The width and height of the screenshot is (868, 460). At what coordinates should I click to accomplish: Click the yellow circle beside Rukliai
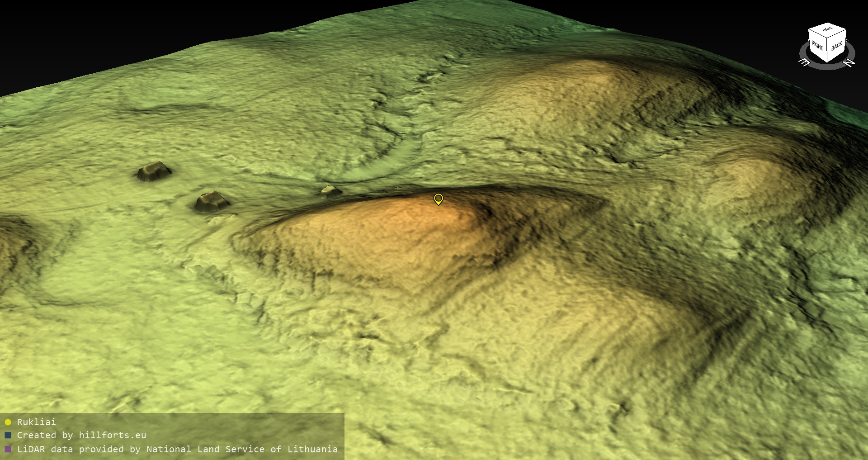click(8, 422)
